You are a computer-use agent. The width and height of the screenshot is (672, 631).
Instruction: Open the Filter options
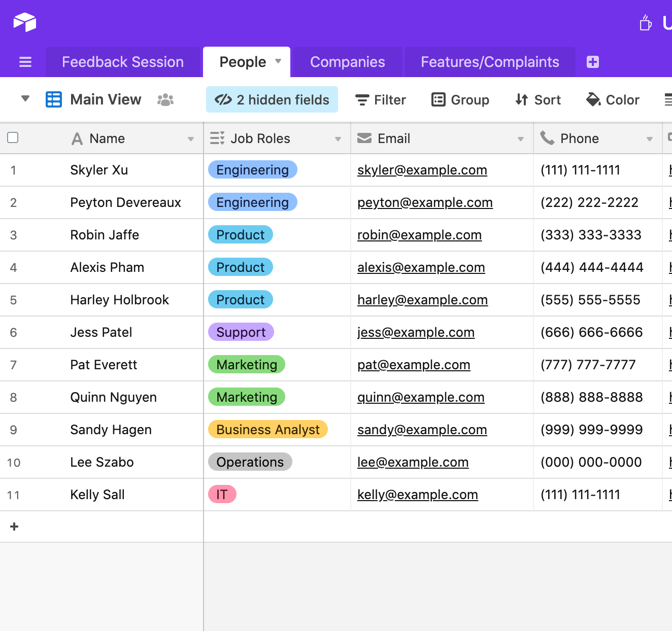coord(381,100)
